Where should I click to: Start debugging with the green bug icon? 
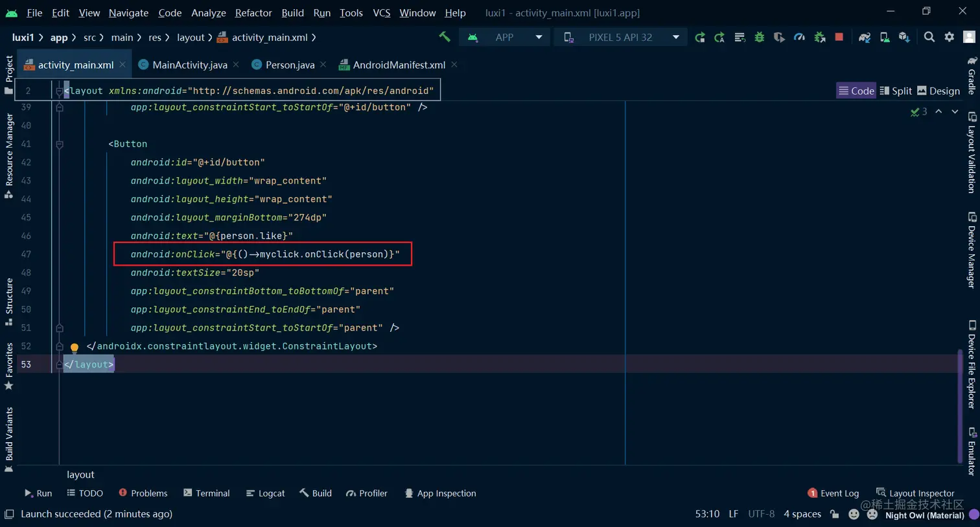(x=759, y=38)
